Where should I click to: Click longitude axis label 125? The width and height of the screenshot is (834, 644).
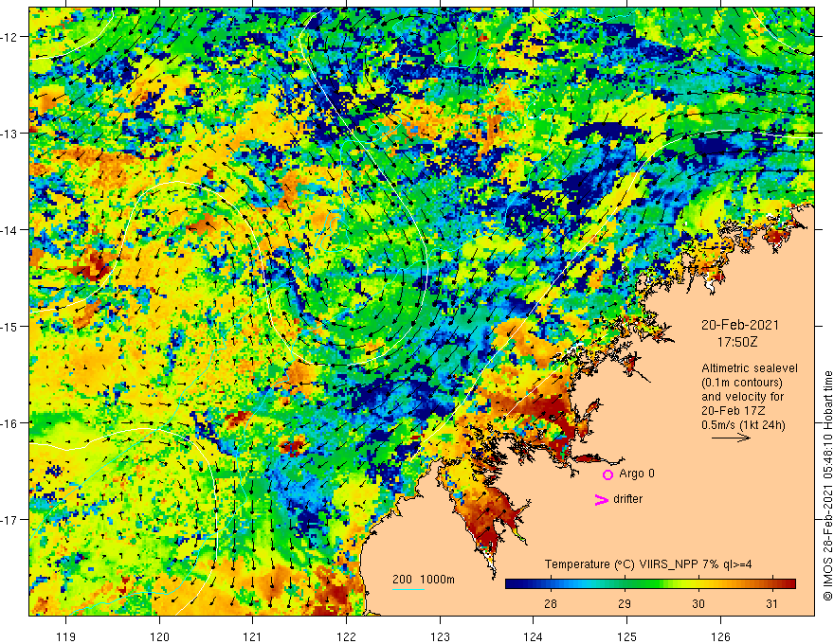627,636
